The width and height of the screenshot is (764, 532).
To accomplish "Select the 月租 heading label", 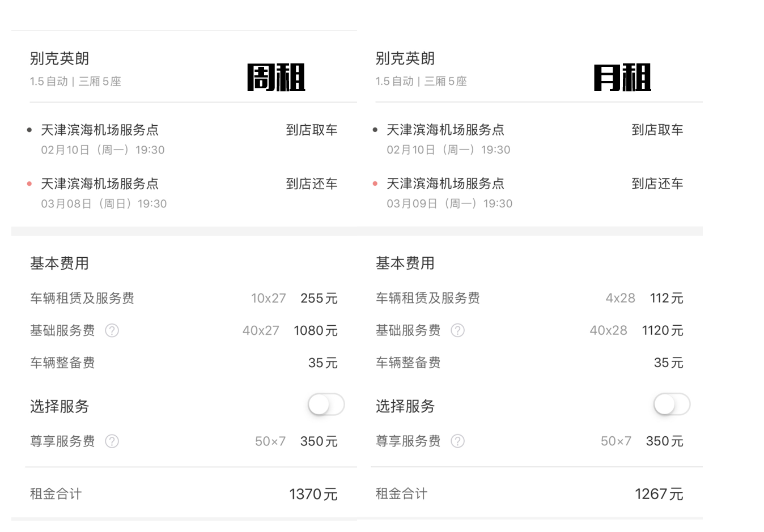I will (x=622, y=78).
